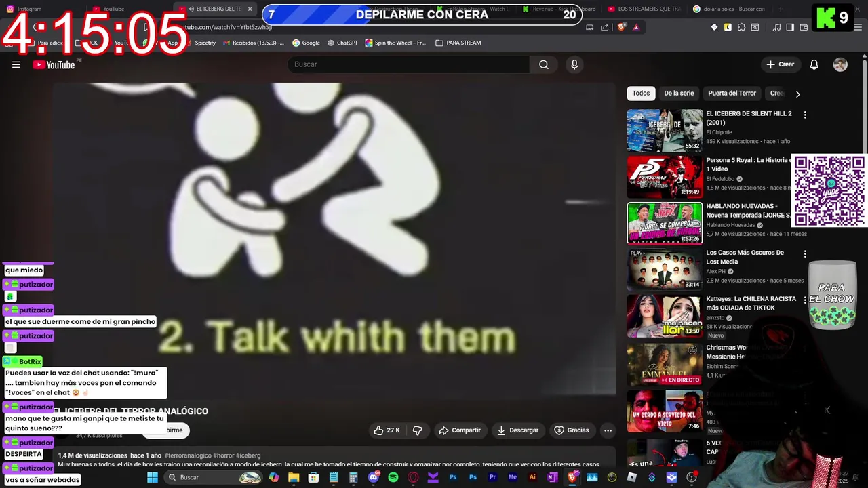Open the Photos app taskbar icon
Screen dimensions: 868x488
pyautogui.click(x=592, y=477)
